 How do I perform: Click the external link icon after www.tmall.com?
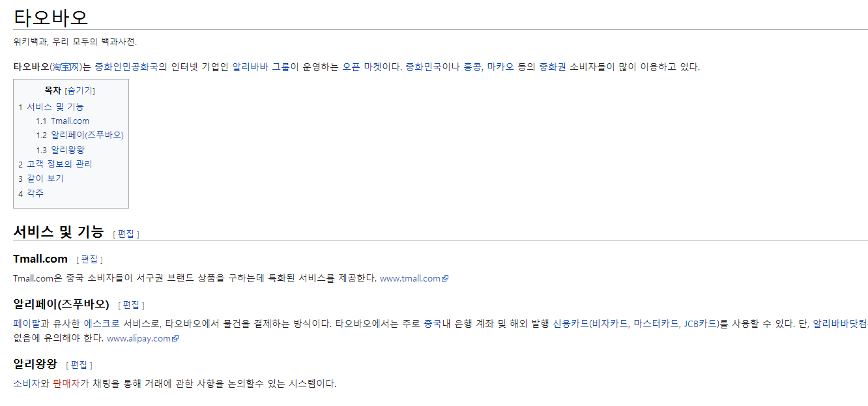[x=446, y=279]
